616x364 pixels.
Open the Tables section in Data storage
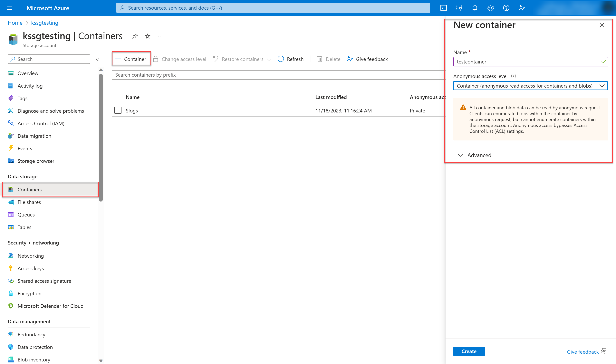[x=24, y=227]
